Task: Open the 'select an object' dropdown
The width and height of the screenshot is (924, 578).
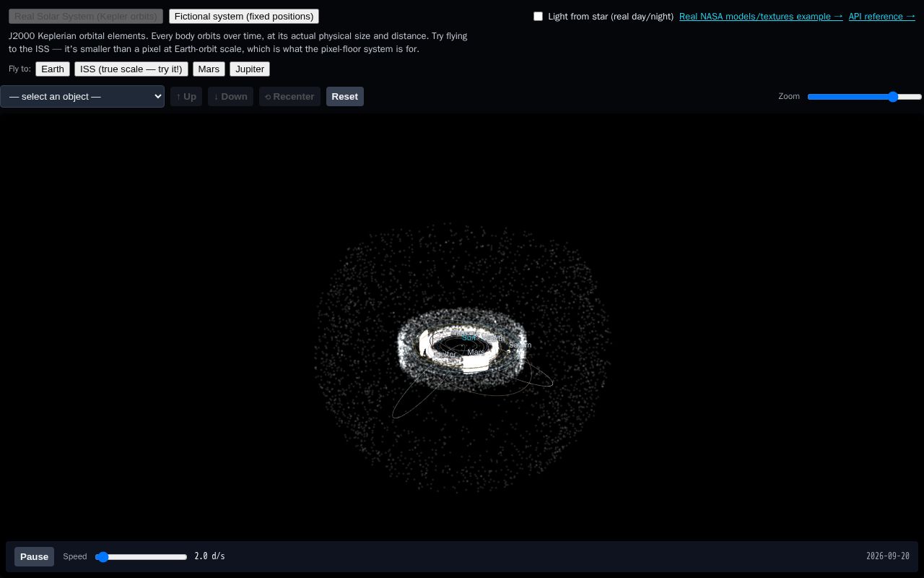Action: (82, 96)
